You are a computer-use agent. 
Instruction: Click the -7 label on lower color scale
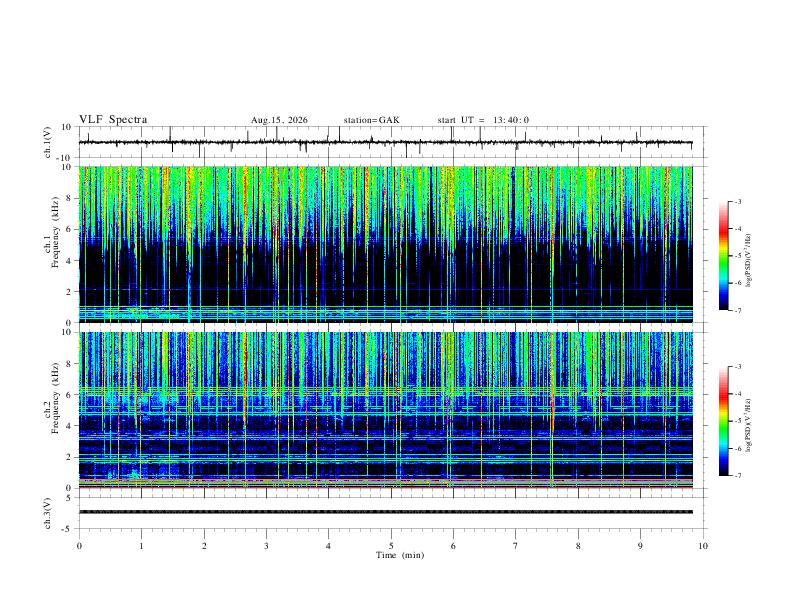[x=738, y=476]
